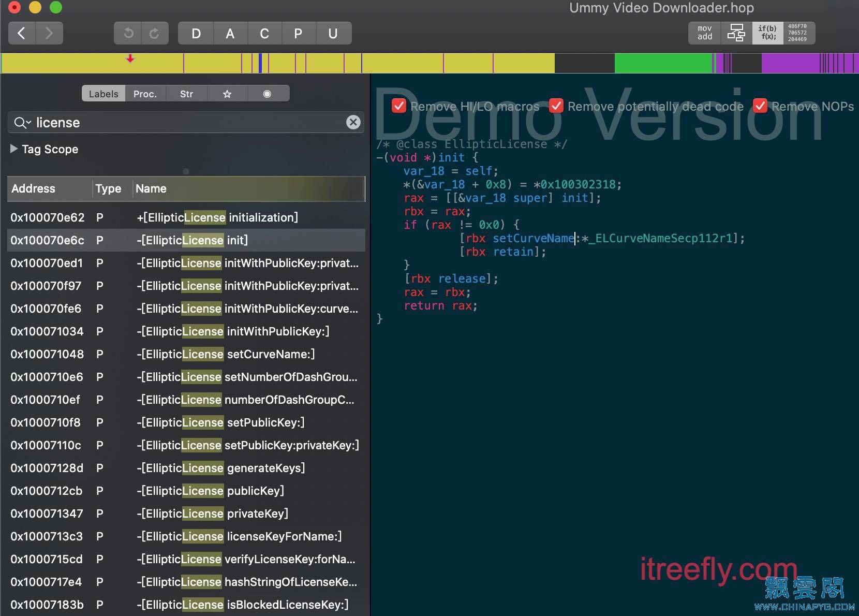Click the redo toolbar icon
This screenshot has width=859, height=616.
click(155, 33)
